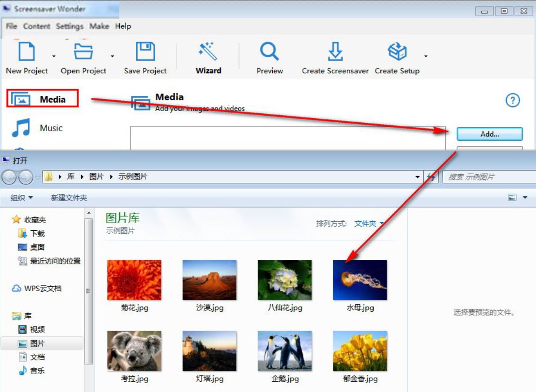Click the Create Screensaver download icon

pyautogui.click(x=336, y=51)
